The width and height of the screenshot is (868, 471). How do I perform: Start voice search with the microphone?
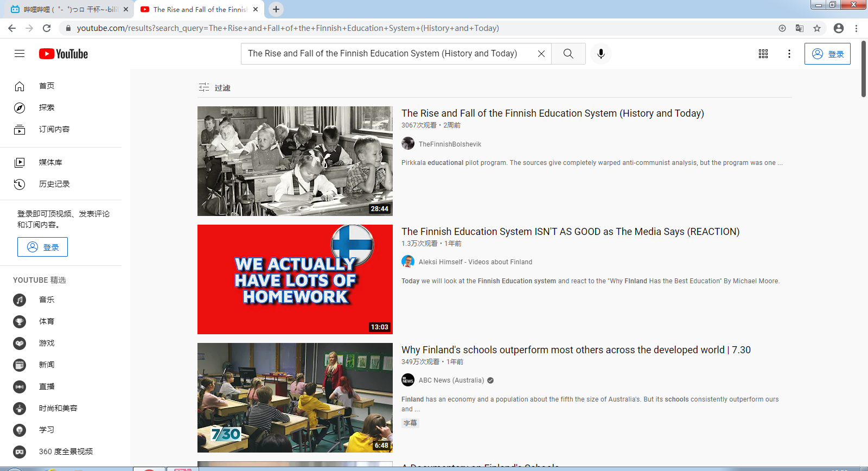[601, 54]
